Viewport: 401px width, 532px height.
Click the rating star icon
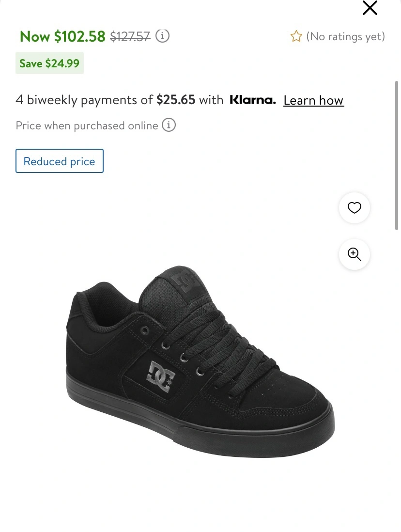296,36
